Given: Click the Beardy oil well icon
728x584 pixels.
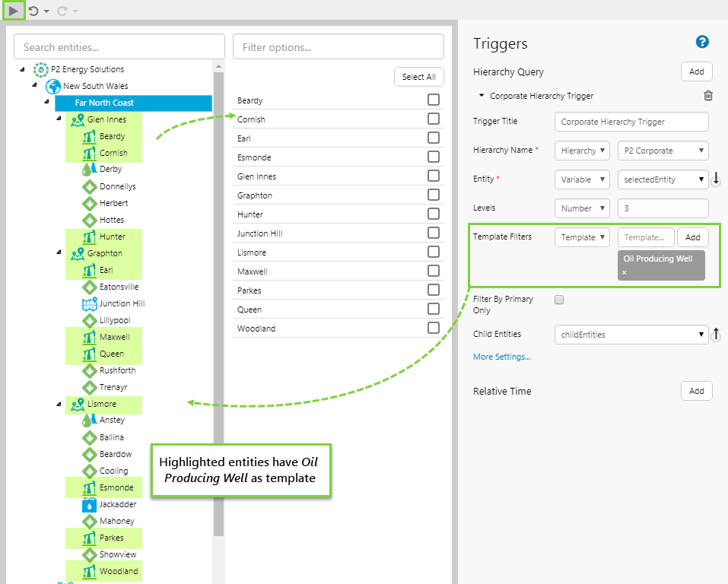Looking at the screenshot, I should (x=89, y=136).
